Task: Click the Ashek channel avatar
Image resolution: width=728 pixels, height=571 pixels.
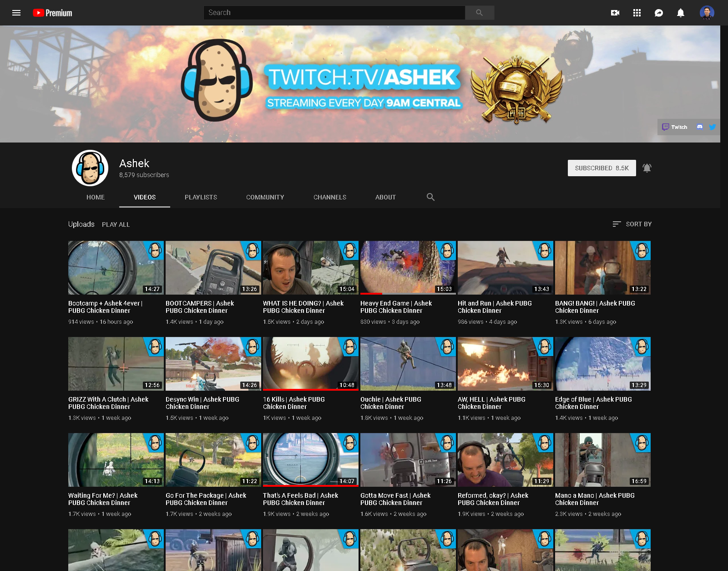Action: tap(90, 168)
